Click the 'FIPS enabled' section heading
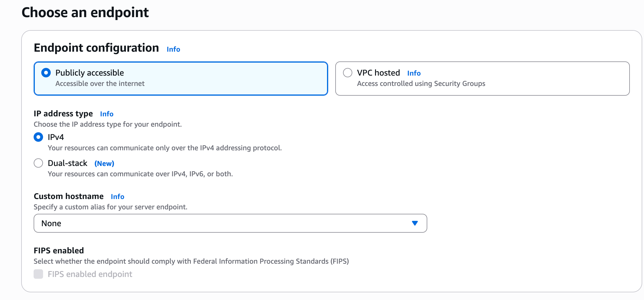Image resolution: width=644 pixels, height=300 pixels. coord(59,251)
